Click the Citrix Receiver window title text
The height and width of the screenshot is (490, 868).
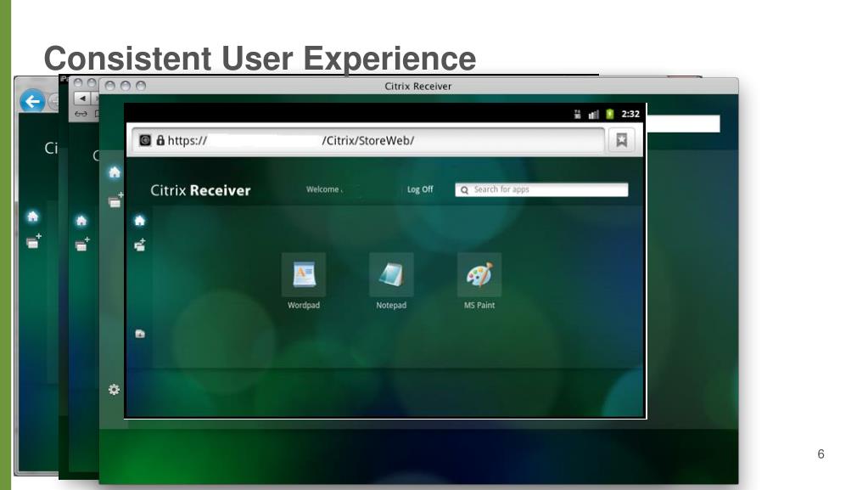418,86
